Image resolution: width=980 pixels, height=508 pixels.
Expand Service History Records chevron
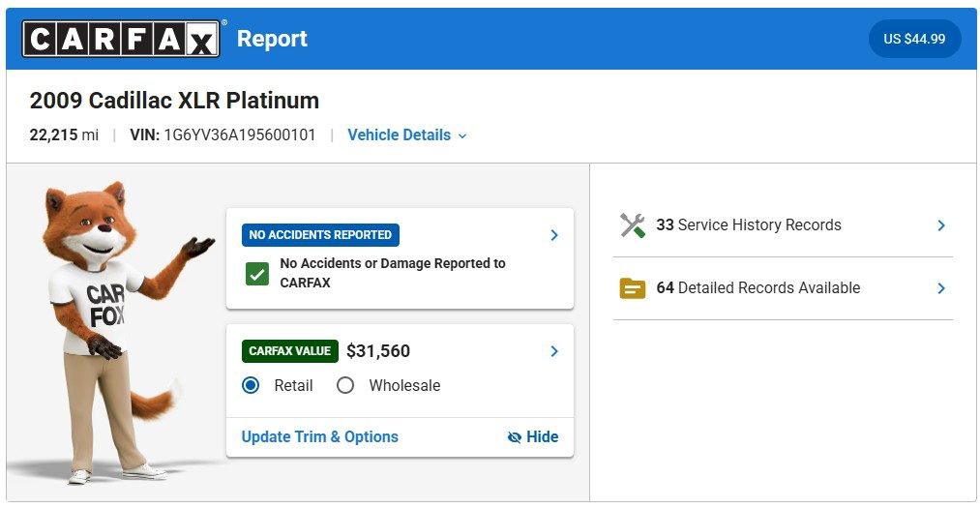tap(941, 225)
